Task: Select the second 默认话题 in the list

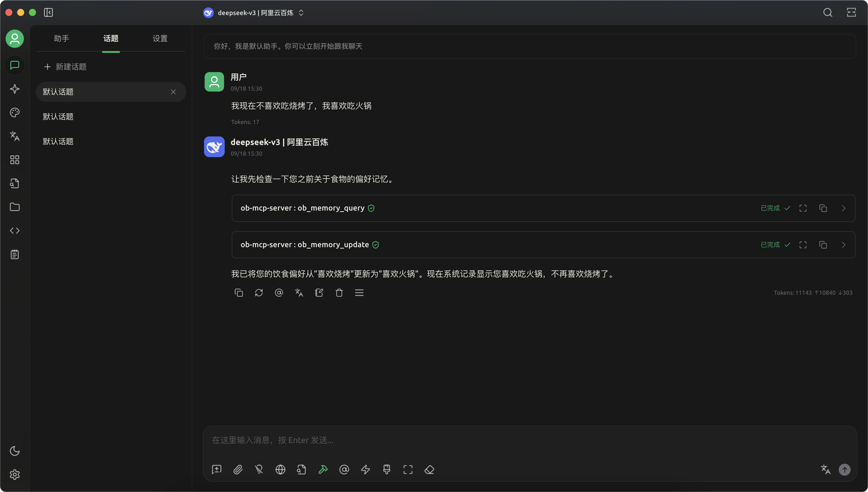Action: click(111, 117)
